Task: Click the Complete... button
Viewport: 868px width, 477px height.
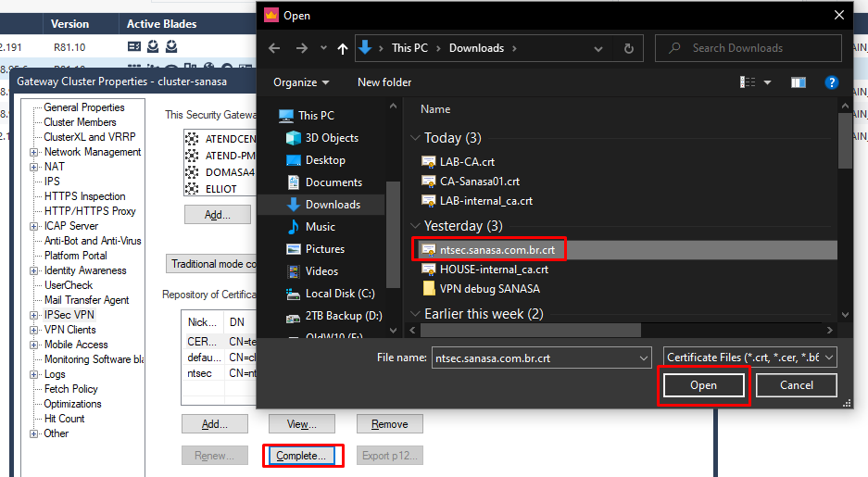Action: click(302, 456)
